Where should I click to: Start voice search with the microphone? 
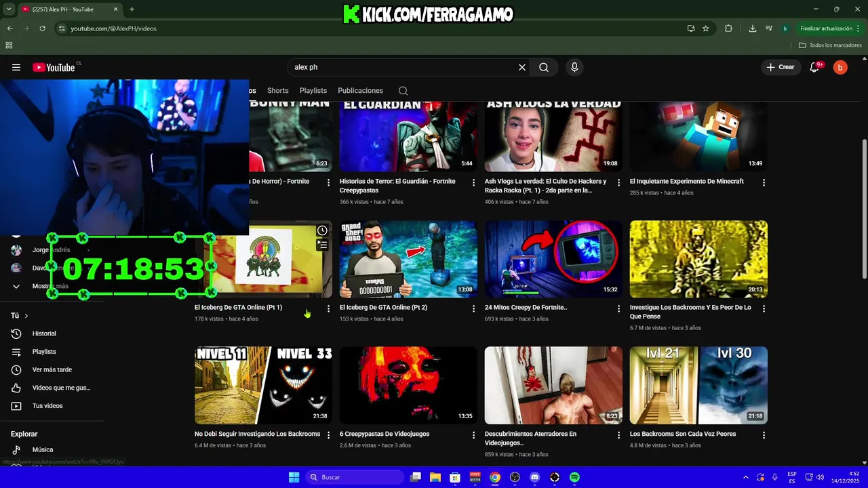tap(574, 67)
